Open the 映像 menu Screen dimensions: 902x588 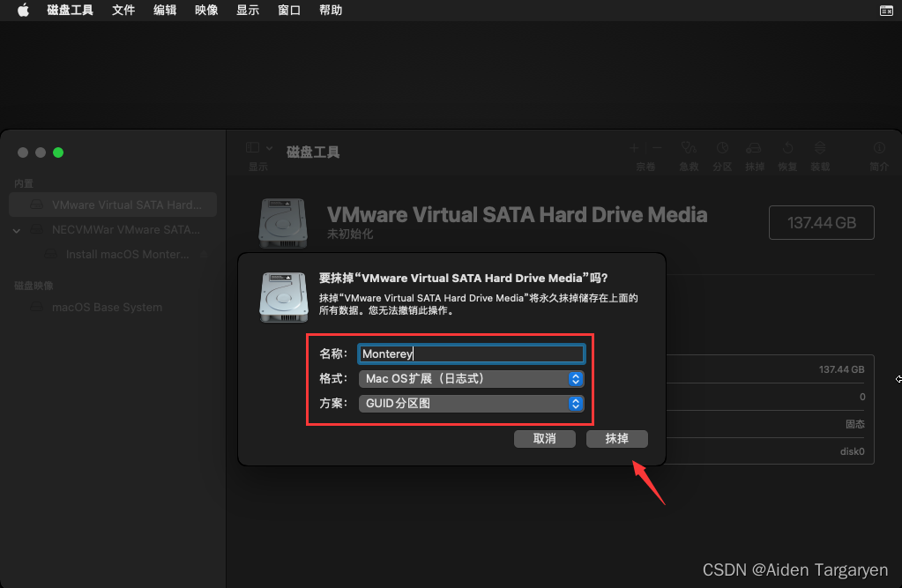pyautogui.click(x=206, y=11)
